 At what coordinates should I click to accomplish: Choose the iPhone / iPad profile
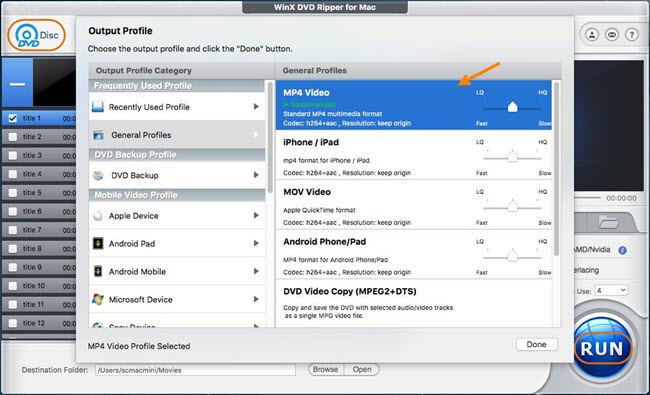coord(414,155)
